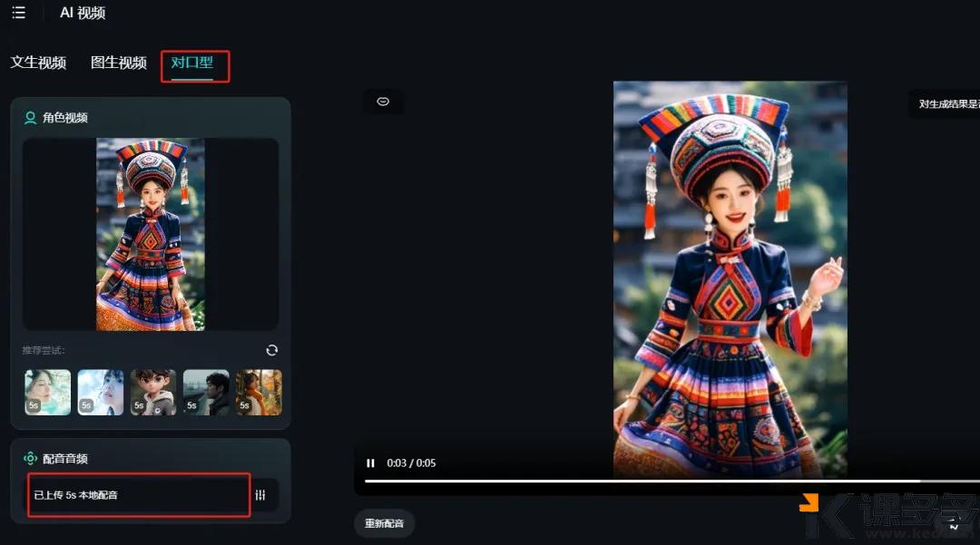
Task: Select the main character video thumbnail
Action: (150, 234)
